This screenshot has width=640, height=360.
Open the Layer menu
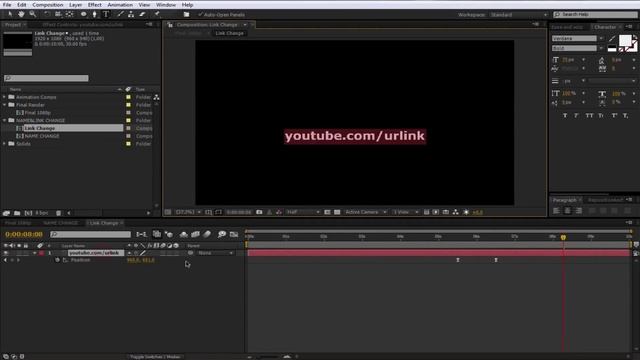point(76,5)
